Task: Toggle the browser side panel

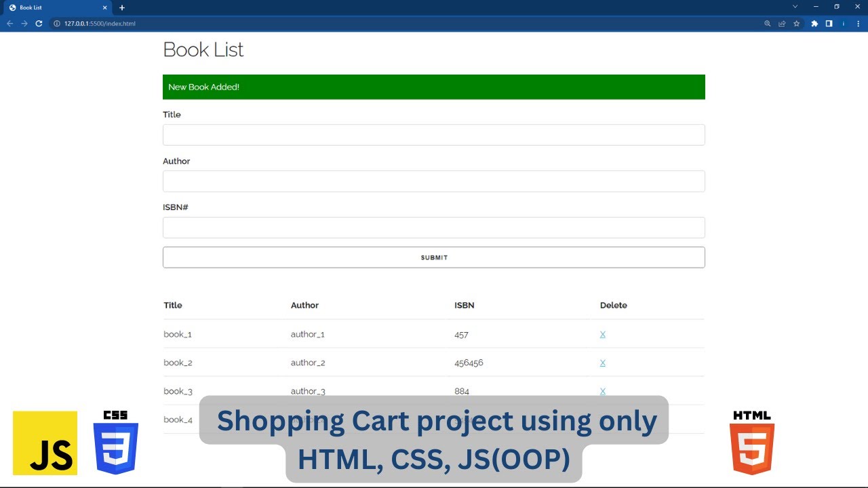Action: point(829,23)
